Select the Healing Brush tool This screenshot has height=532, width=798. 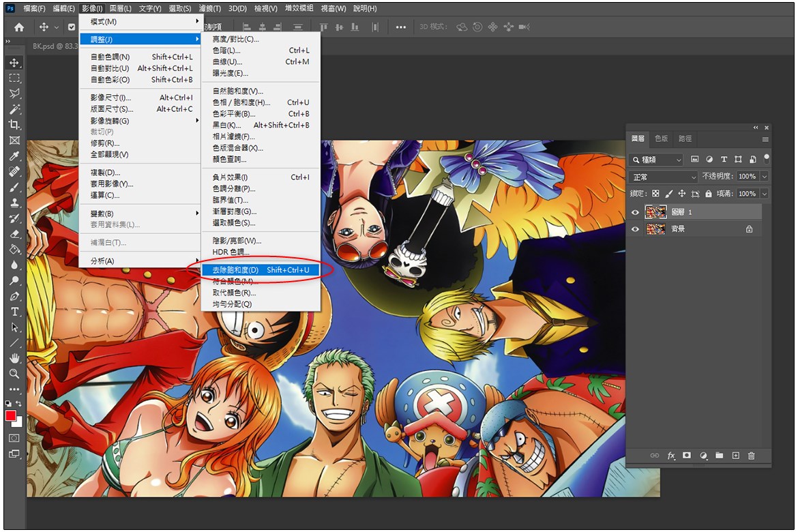click(14, 171)
